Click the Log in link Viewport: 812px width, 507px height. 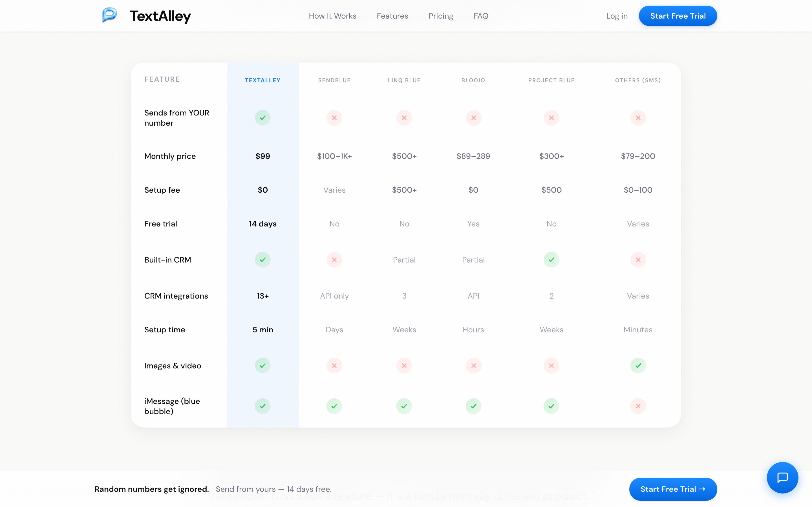click(616, 16)
